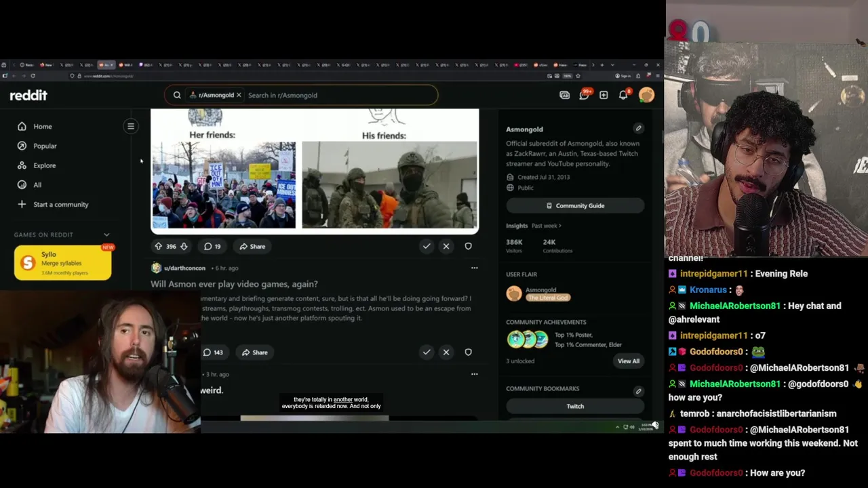Click Start a community

coord(53,205)
